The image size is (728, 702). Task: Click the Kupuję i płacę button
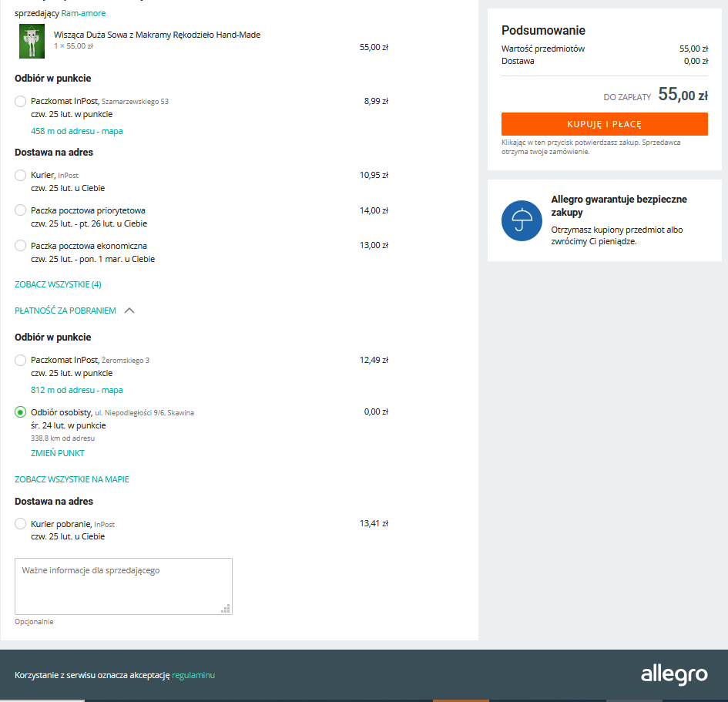(x=605, y=124)
